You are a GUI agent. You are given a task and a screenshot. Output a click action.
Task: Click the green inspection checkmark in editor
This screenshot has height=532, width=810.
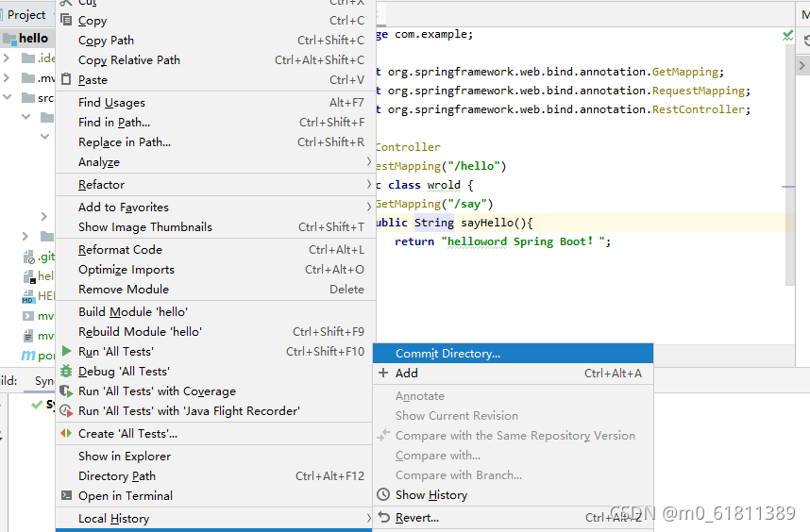pos(787,35)
